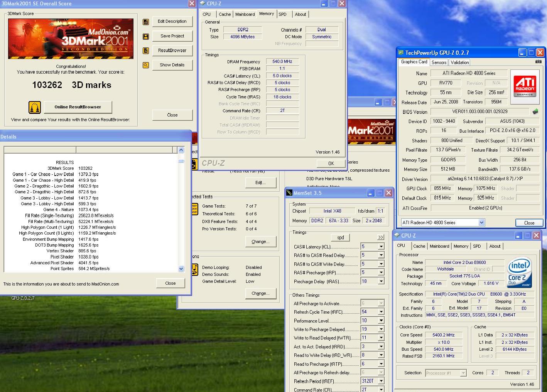Click the Show Details magnifier icon
547x392 pixels.
[x=146, y=65]
